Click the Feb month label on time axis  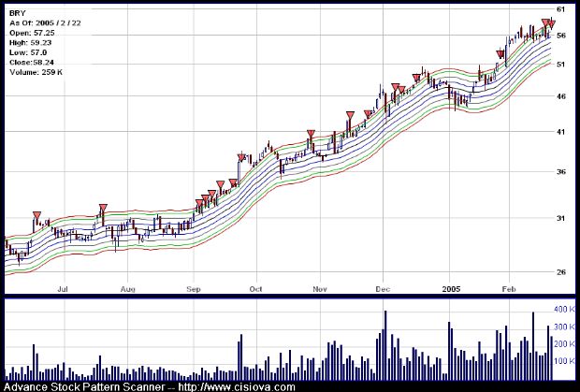[509, 288]
